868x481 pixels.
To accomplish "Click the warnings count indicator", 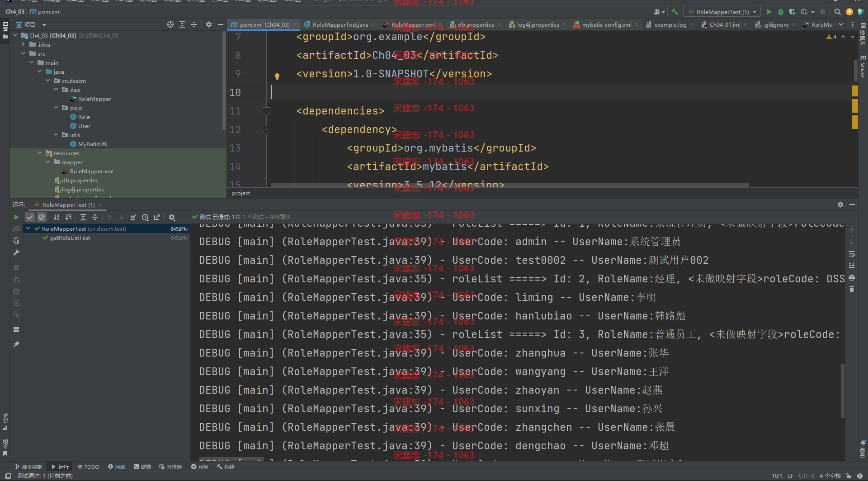I will 831,37.
